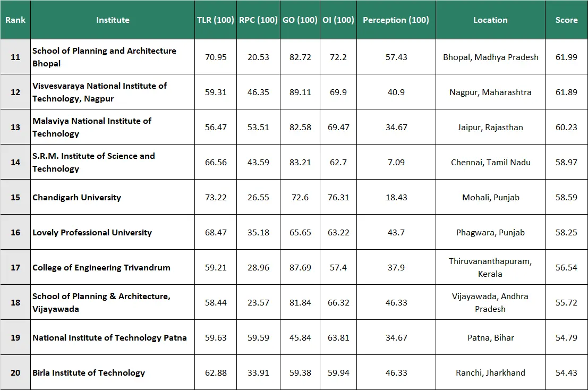
Task: Select School of Planning and Architecture Bhopal
Action: 104,57
